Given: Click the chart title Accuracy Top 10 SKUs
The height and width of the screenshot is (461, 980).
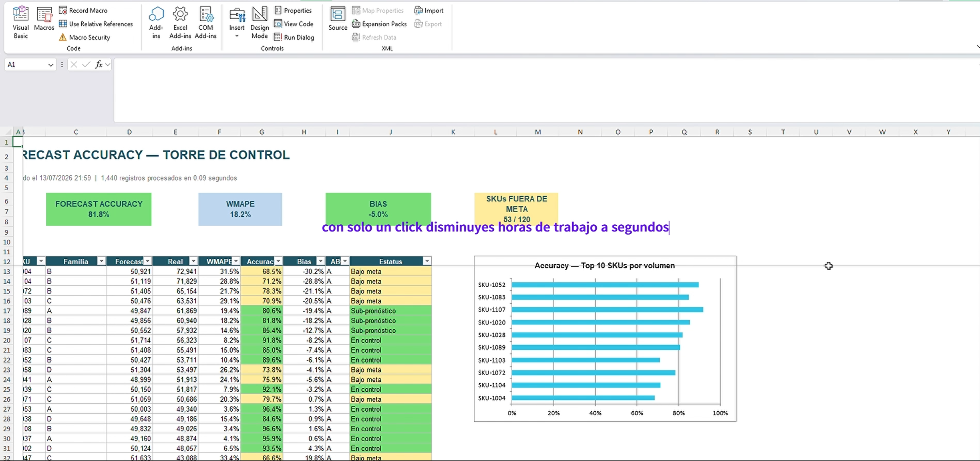Looking at the screenshot, I should 604,266.
